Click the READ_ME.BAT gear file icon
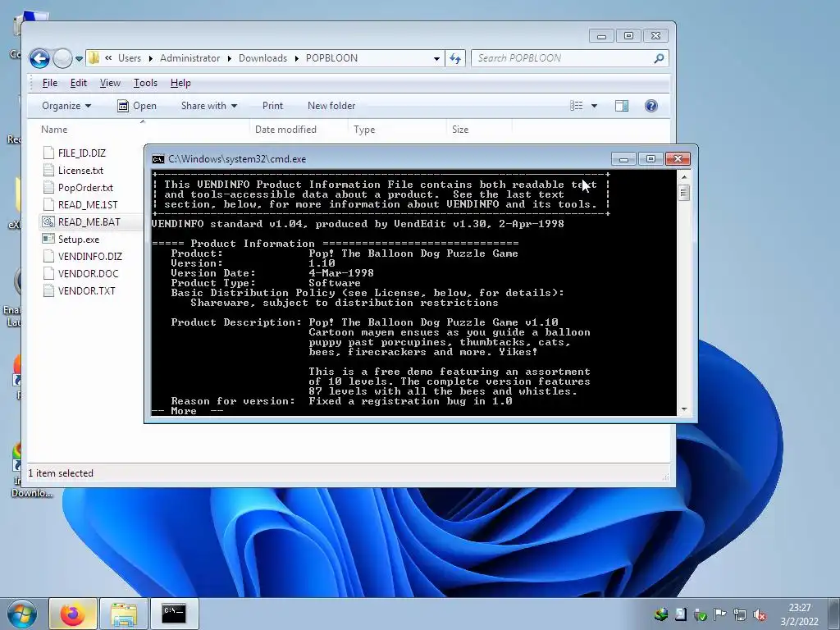The width and height of the screenshot is (840, 630). (48, 221)
